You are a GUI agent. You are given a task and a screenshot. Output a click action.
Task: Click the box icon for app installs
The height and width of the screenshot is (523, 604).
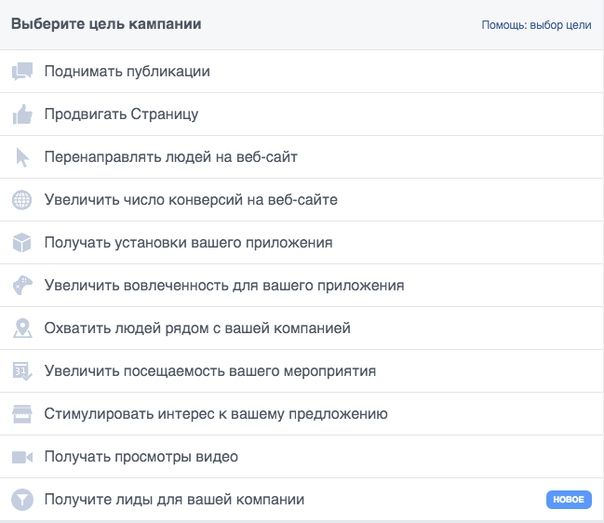[x=22, y=243]
